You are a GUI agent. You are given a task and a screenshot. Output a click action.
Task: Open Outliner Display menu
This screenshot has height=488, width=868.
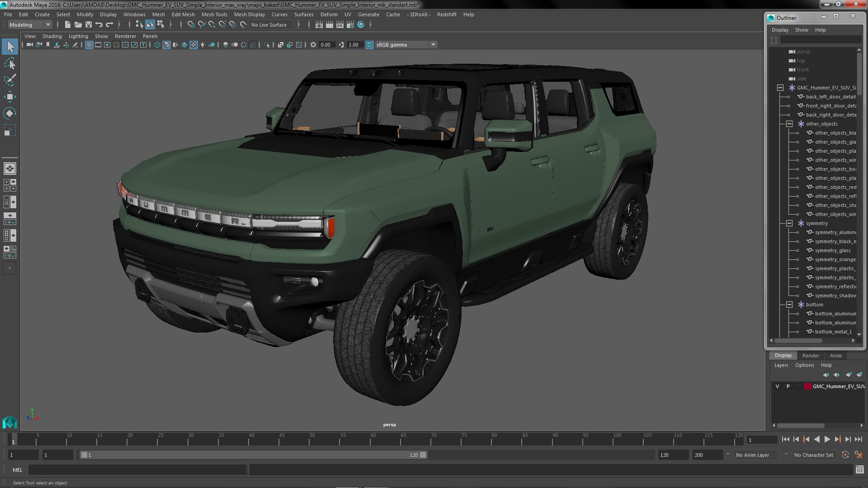[780, 30]
